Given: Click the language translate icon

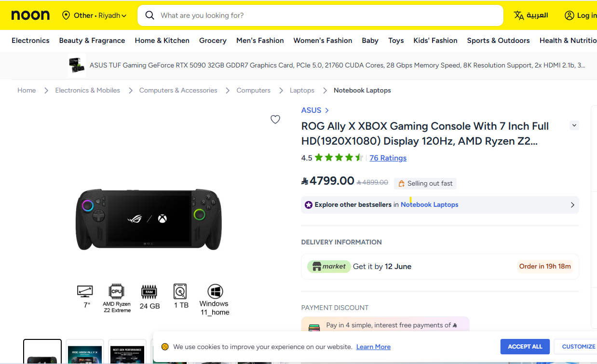Looking at the screenshot, I should [x=519, y=15].
